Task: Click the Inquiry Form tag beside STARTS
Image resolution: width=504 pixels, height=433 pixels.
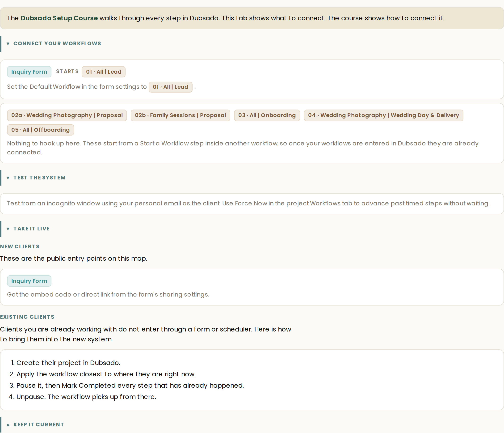Action: 29,72
